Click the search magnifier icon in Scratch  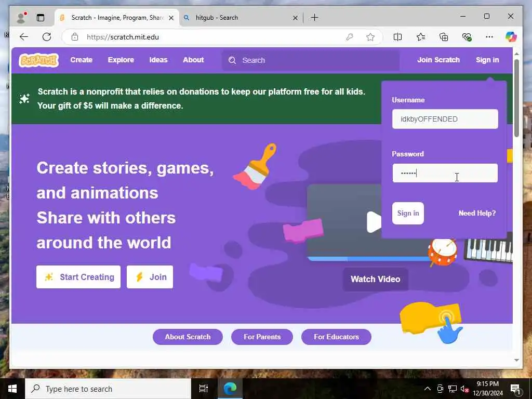point(232,60)
